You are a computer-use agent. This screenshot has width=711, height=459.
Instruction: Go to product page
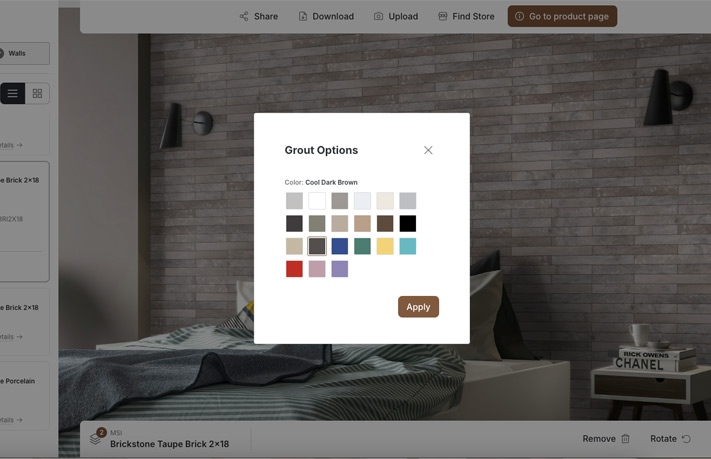tap(562, 16)
